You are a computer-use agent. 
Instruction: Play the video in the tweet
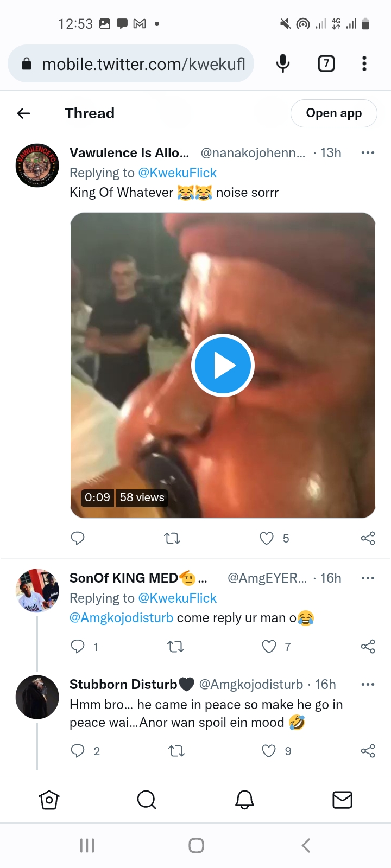coord(223,366)
